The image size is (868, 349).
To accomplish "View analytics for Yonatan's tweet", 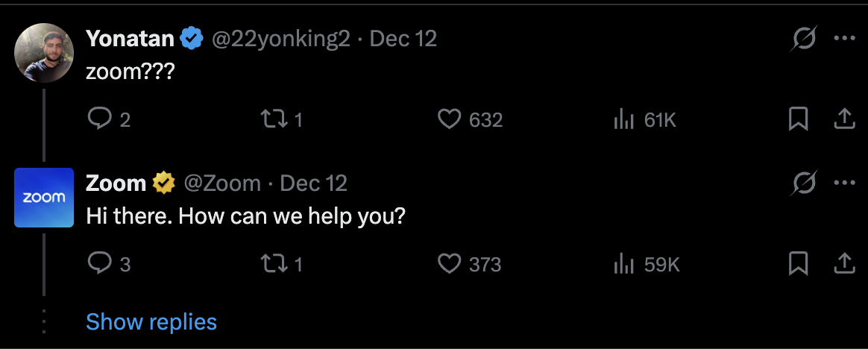I will 623,119.
